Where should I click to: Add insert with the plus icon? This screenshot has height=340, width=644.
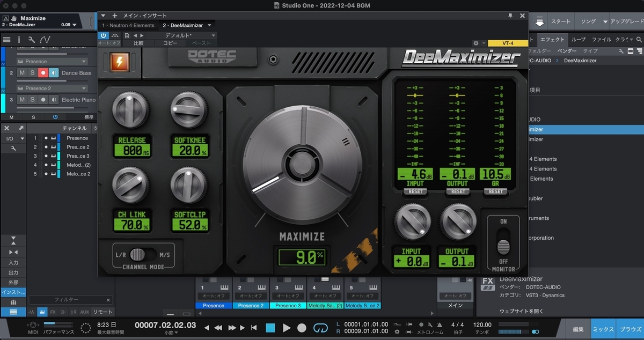click(x=114, y=16)
